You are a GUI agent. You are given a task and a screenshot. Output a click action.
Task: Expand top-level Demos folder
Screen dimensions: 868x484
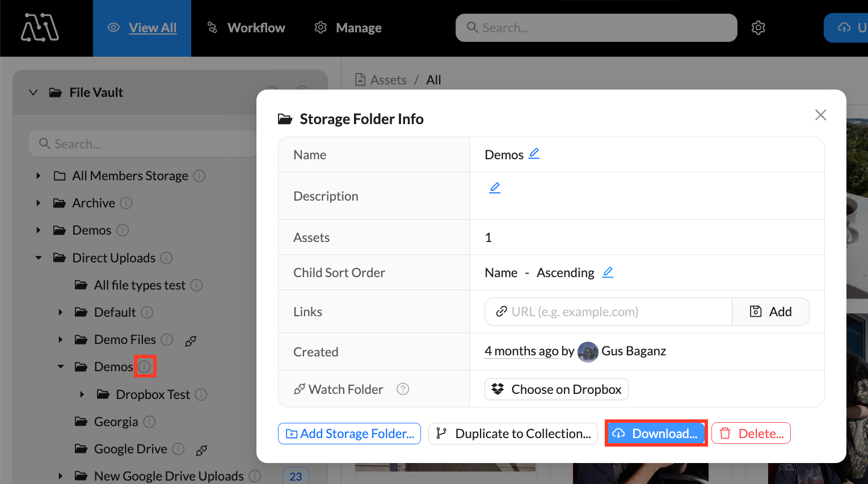pos(38,230)
